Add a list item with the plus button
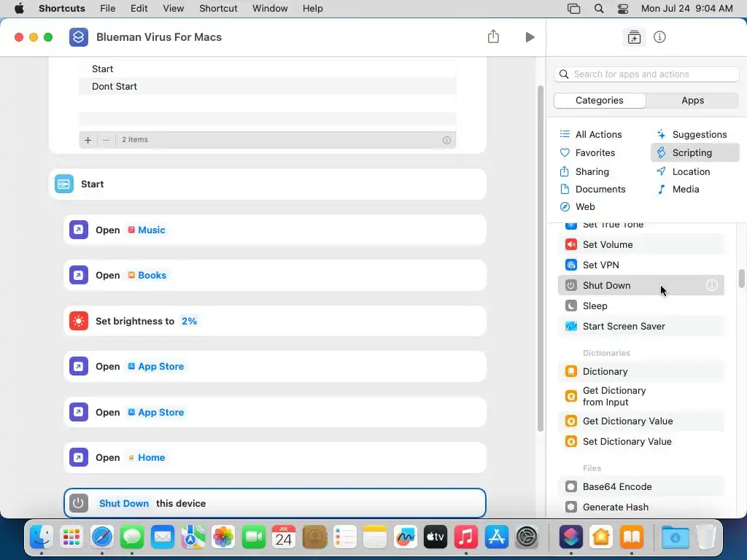The image size is (747, 560). (88, 140)
